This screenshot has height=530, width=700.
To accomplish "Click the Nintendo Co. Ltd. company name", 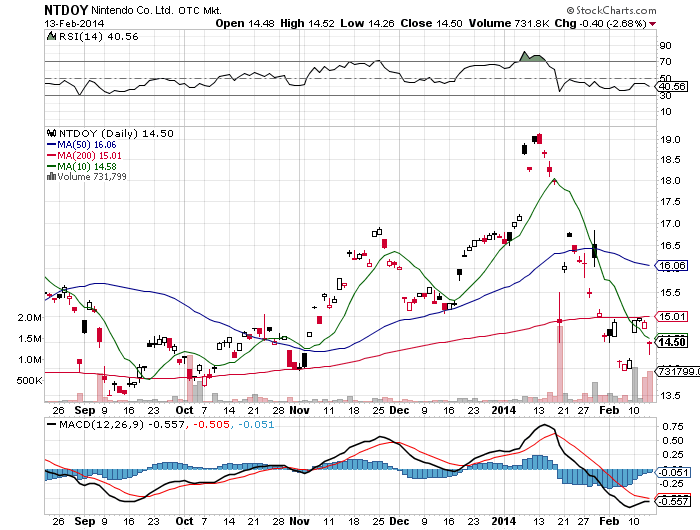I will click(132, 10).
